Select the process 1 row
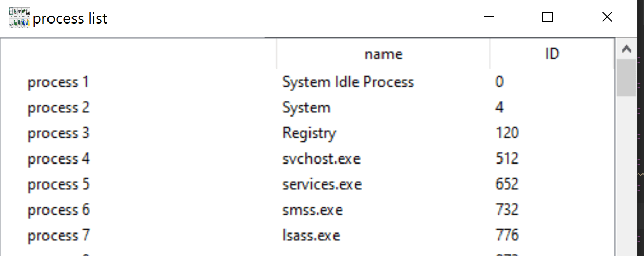 [x=308, y=82]
